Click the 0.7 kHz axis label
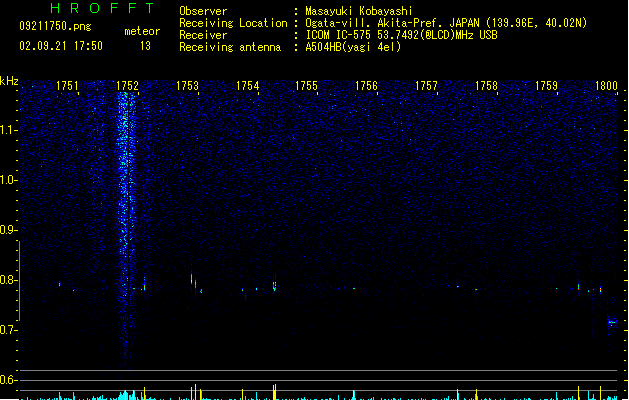Image resolution: width=629 pixels, height=400 pixels. pos(8,330)
